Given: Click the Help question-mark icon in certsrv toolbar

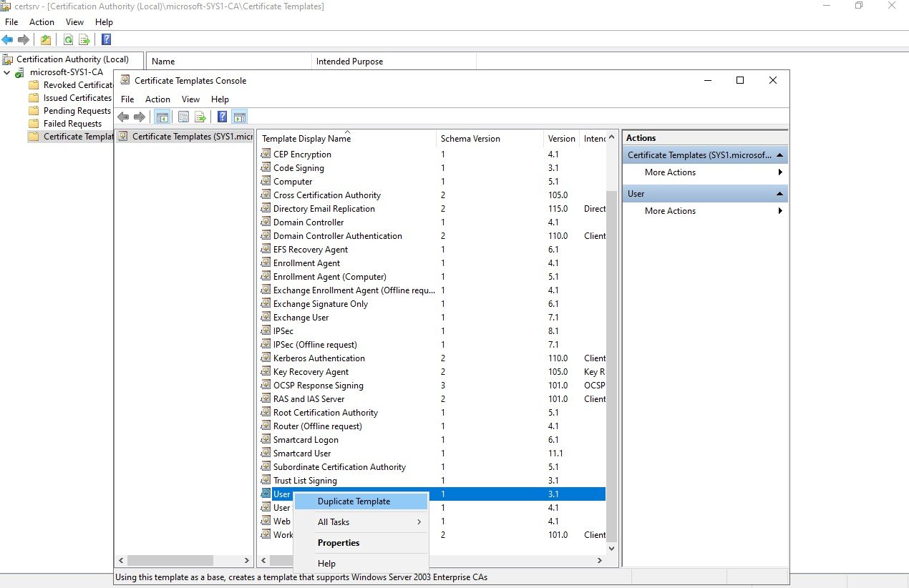Looking at the screenshot, I should pyautogui.click(x=106, y=40).
